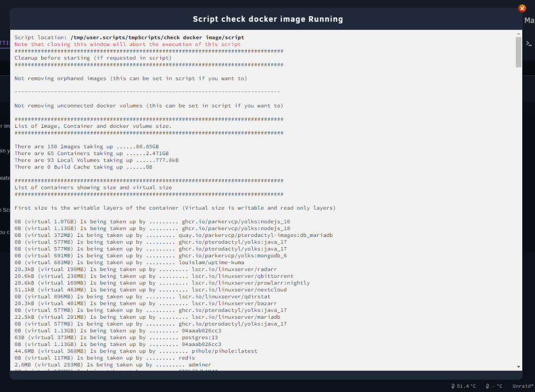The width and height of the screenshot is (535, 392).
Task: Click the 'There are 150 Images' line
Action: click(87, 147)
